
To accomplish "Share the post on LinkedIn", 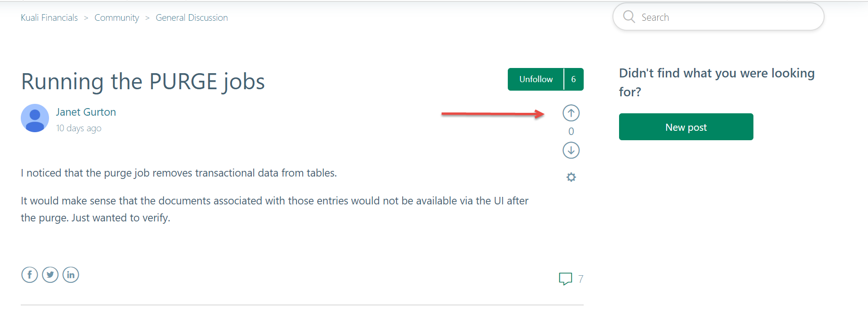I will (x=71, y=275).
